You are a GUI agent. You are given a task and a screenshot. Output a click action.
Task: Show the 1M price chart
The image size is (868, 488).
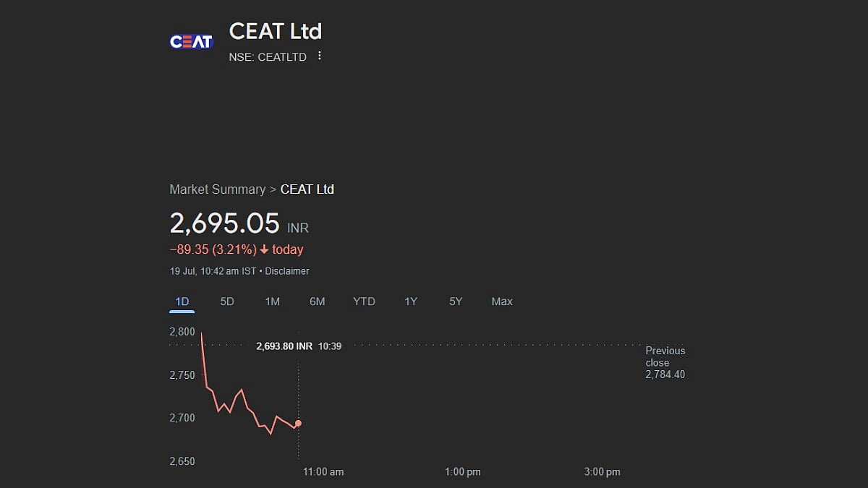coord(272,301)
